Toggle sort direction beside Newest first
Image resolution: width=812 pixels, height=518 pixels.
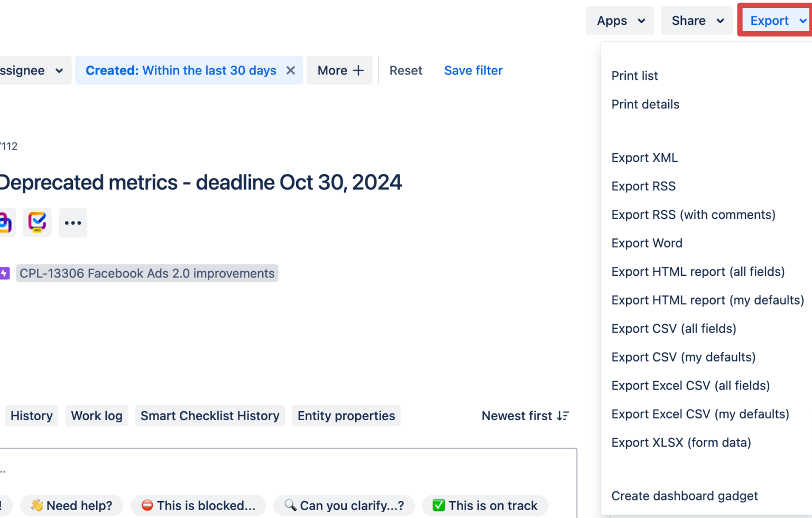tap(562, 416)
